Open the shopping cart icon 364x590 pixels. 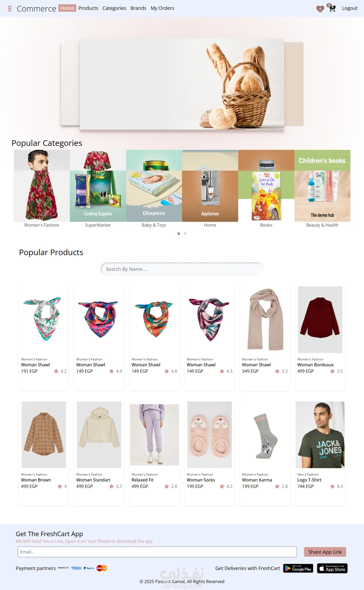coord(332,8)
